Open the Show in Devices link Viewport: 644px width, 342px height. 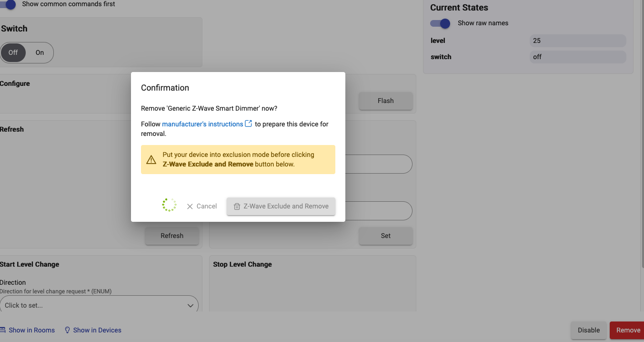click(x=97, y=330)
